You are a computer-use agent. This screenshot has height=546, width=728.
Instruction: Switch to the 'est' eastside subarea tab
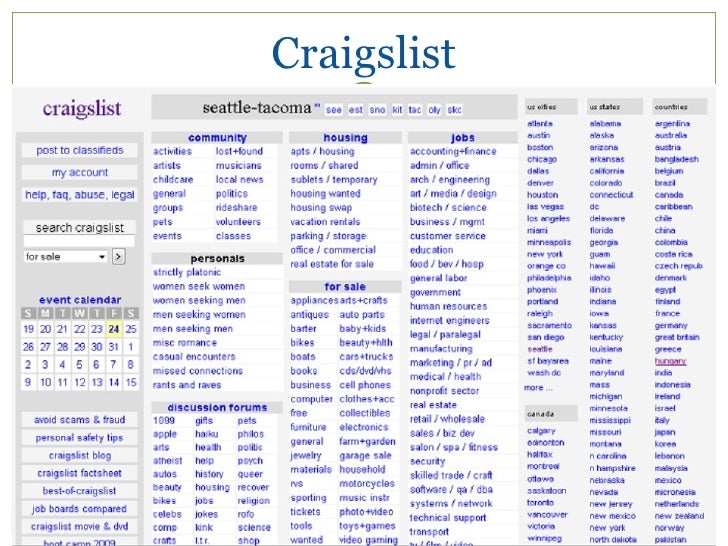[x=356, y=110]
